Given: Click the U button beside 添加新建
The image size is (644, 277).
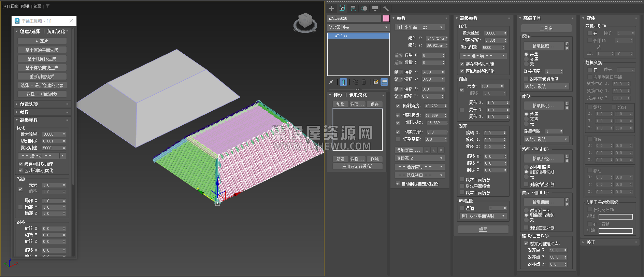Looking at the screenshot, I should [441, 150].
